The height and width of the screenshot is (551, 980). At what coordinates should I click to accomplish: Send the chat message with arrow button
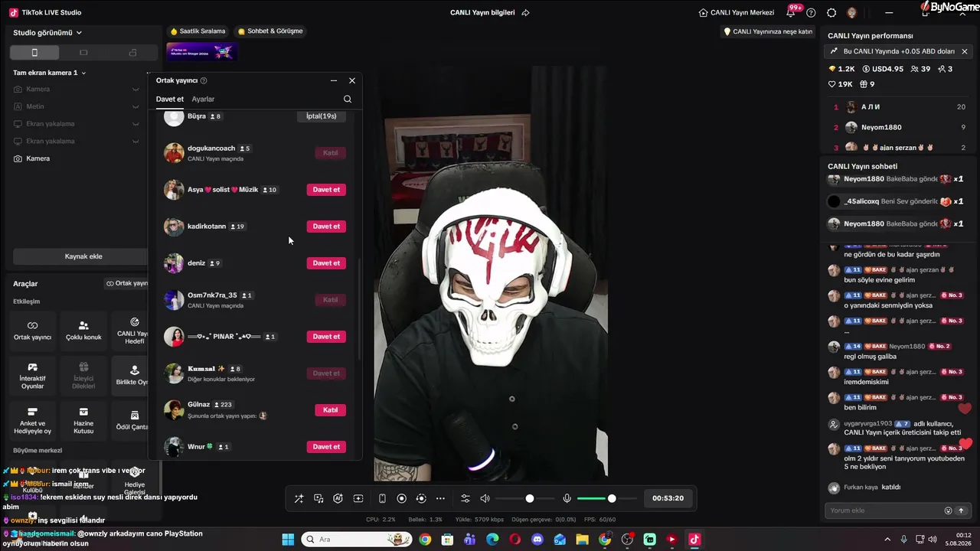click(x=961, y=510)
